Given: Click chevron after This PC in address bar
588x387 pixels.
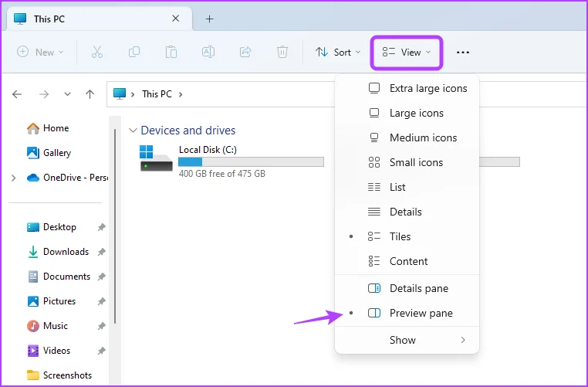Looking at the screenshot, I should point(181,94).
